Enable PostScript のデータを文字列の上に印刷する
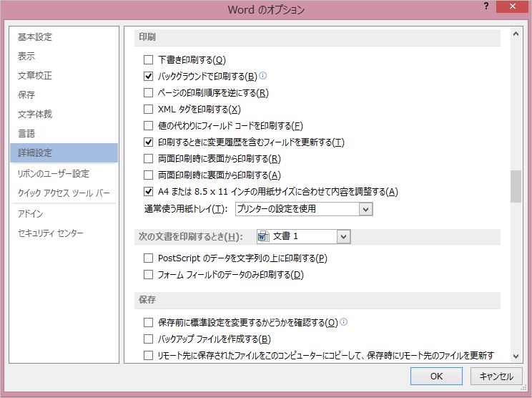 (x=148, y=258)
